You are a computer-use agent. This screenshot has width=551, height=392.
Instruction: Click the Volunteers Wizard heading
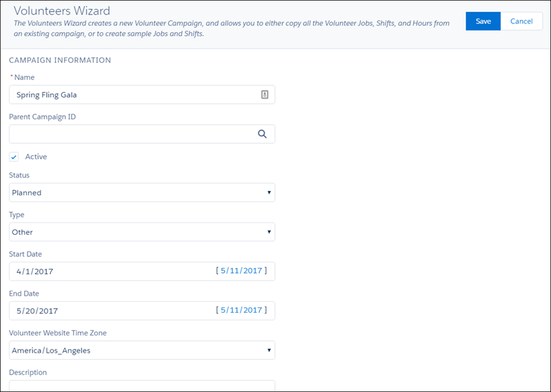(x=62, y=10)
